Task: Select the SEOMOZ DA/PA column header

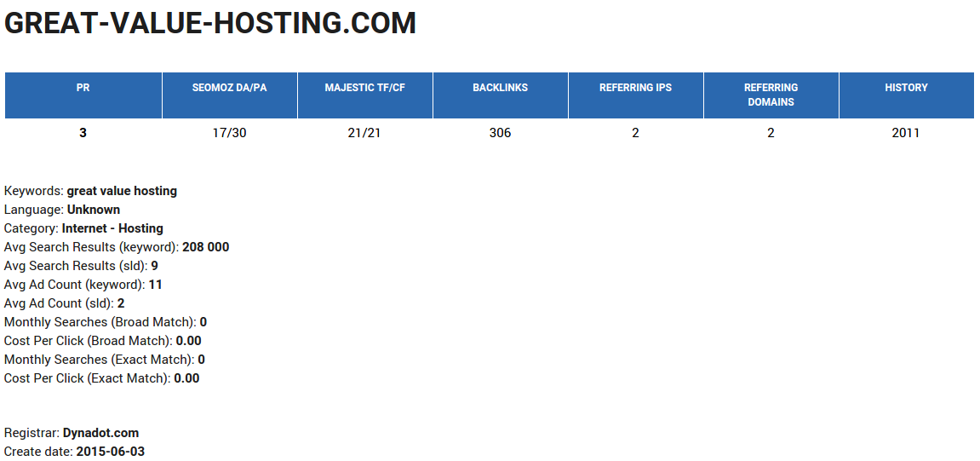Action: [x=229, y=88]
